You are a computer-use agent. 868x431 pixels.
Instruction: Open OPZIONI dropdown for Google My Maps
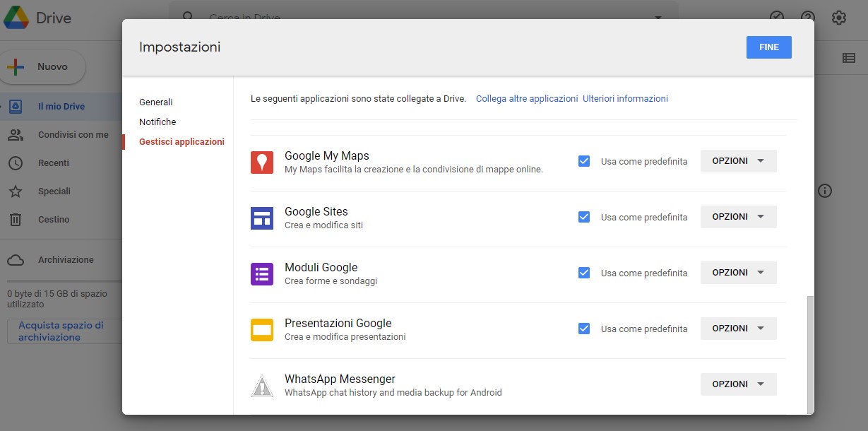(x=739, y=161)
